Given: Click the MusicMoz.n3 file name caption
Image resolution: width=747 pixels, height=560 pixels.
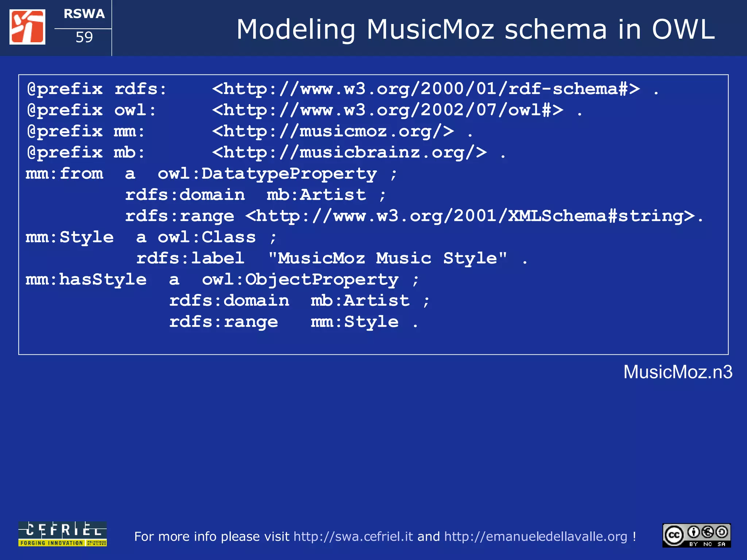Looking at the screenshot, I should tap(678, 372).
